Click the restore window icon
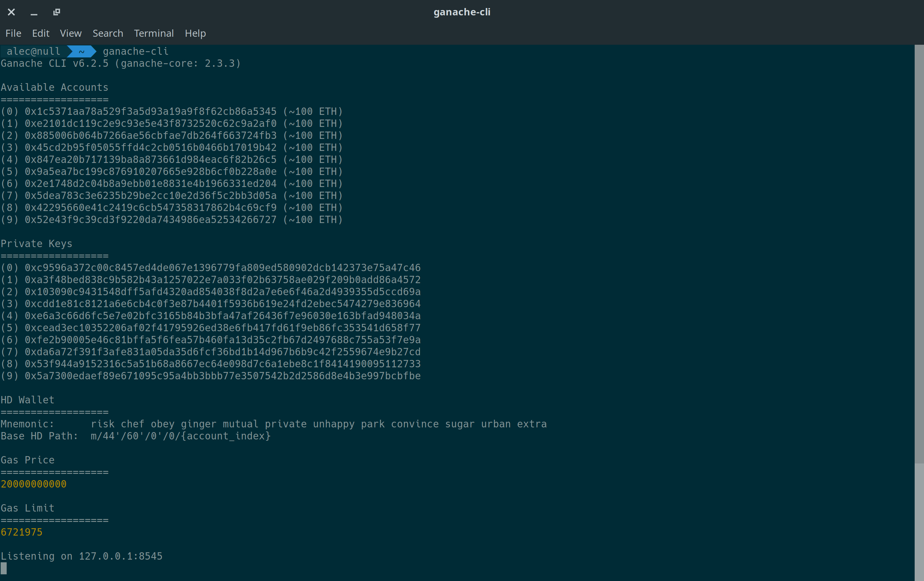Image resolution: width=924 pixels, height=581 pixels. click(56, 12)
